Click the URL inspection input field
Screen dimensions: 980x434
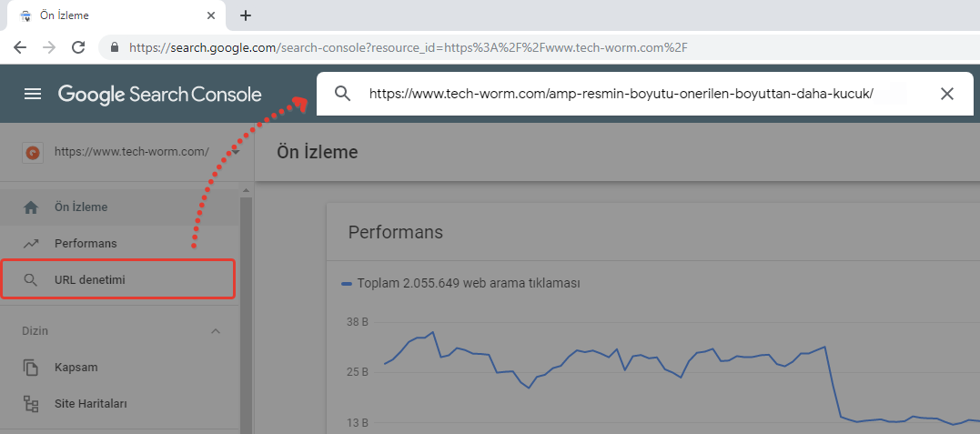click(x=621, y=94)
